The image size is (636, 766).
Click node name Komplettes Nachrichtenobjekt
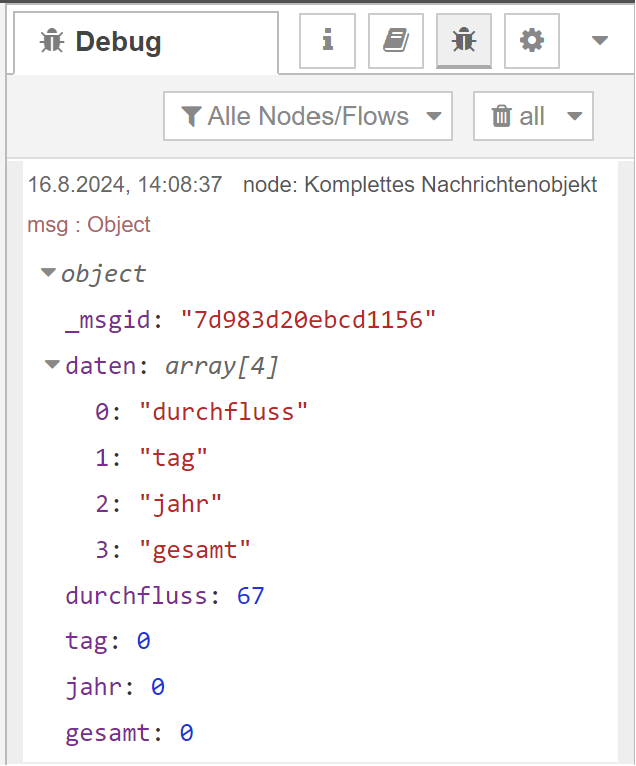[450, 185]
